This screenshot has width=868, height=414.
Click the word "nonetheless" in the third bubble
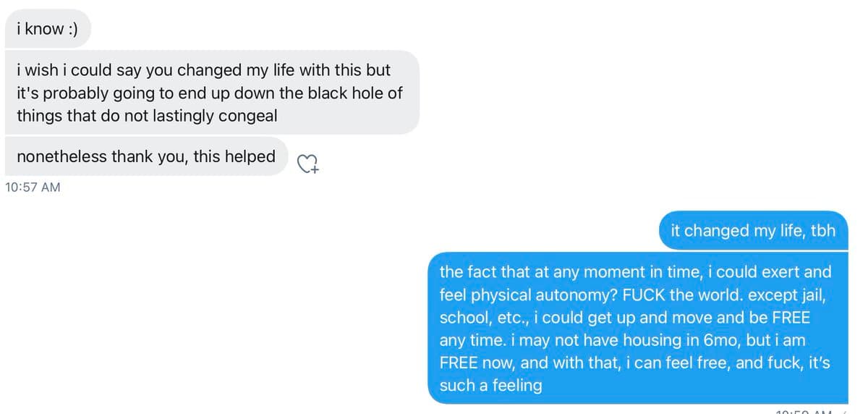click(x=61, y=156)
